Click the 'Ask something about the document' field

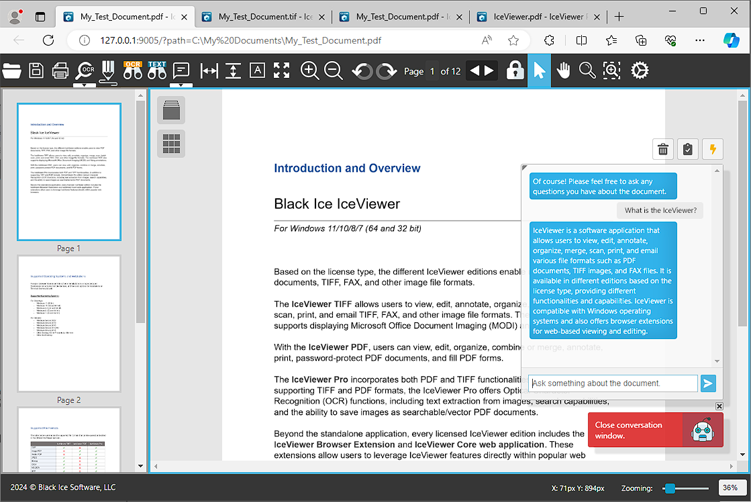click(612, 383)
